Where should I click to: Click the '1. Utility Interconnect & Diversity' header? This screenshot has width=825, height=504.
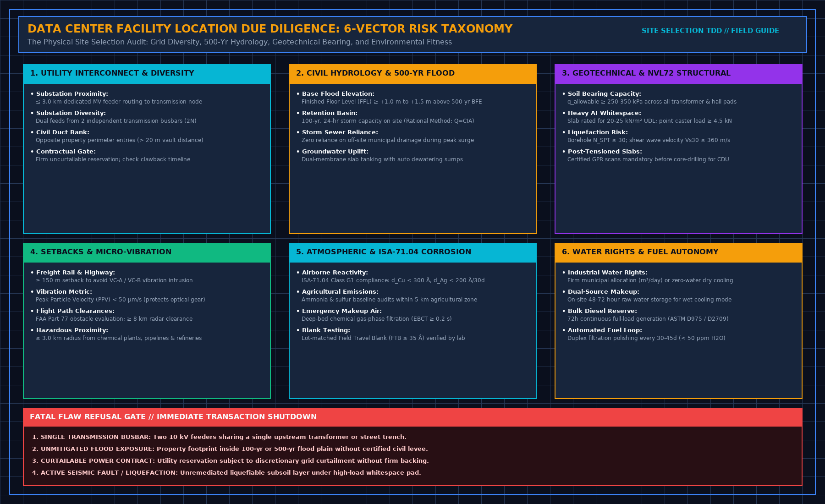click(x=147, y=74)
